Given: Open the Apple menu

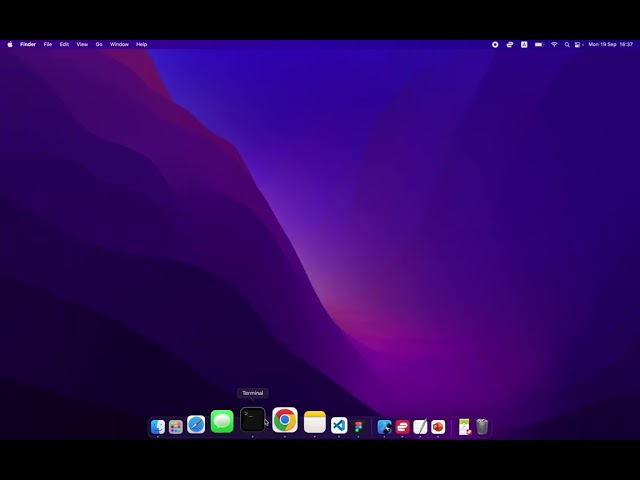Looking at the screenshot, I should tap(10, 44).
